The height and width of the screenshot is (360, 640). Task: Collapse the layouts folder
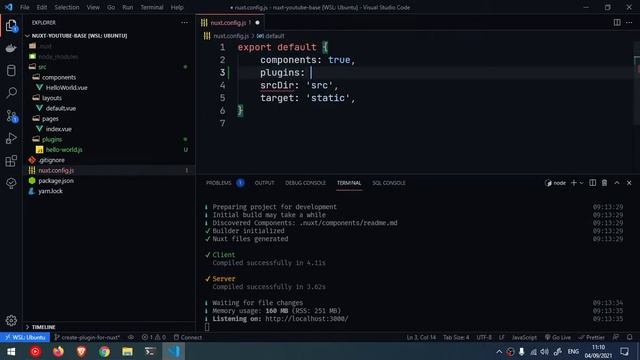pyautogui.click(x=52, y=98)
